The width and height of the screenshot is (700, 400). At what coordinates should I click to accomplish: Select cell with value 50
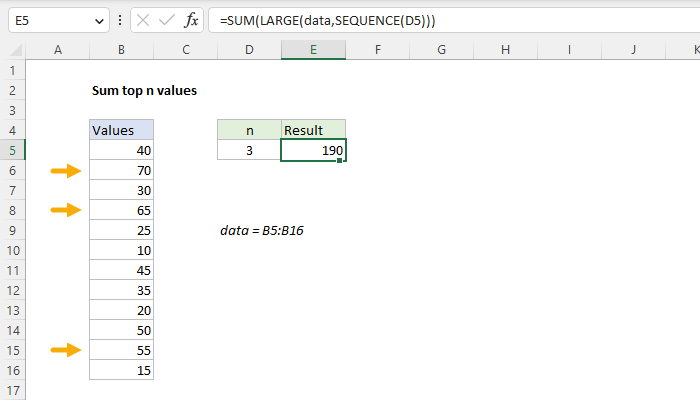tap(121, 330)
